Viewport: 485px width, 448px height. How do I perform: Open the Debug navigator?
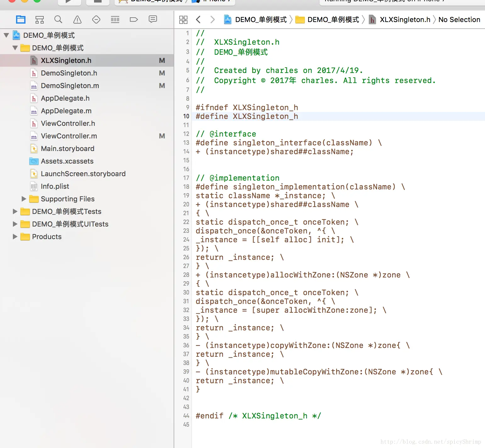(x=115, y=20)
